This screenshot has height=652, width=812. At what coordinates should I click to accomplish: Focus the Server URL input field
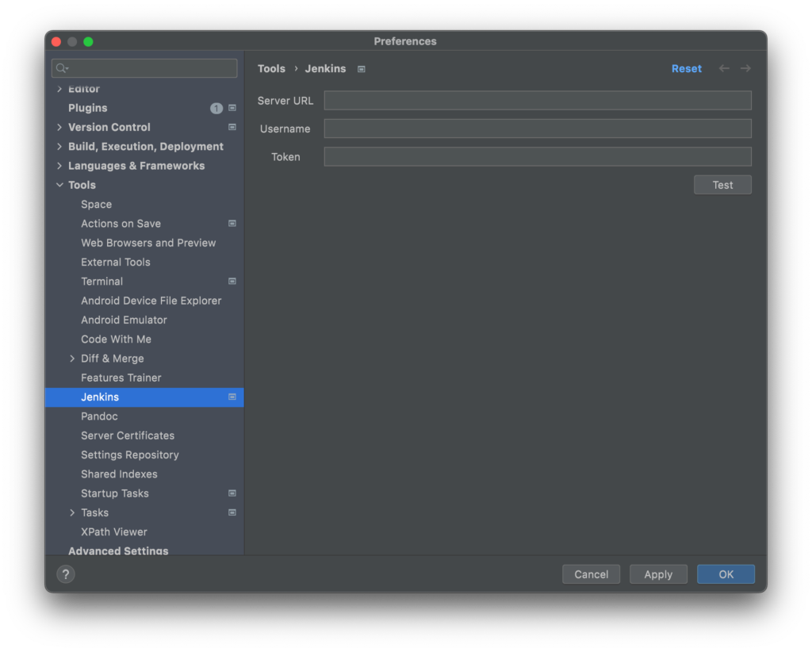click(538, 101)
